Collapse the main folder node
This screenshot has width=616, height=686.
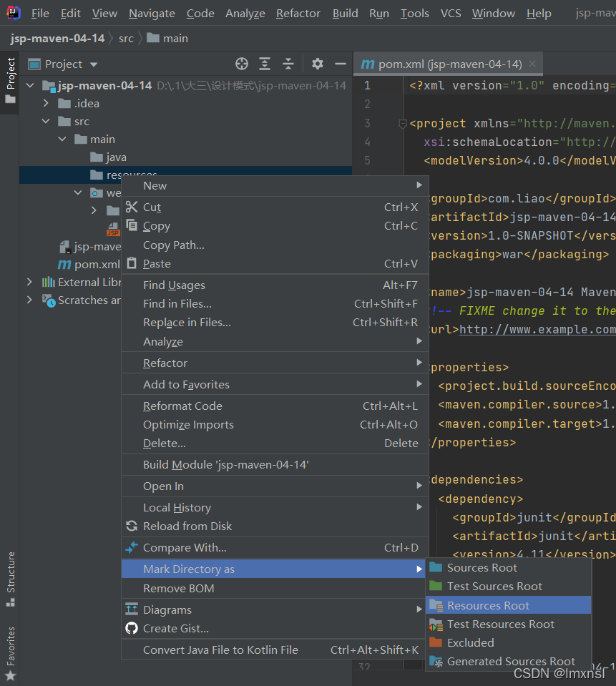click(62, 139)
